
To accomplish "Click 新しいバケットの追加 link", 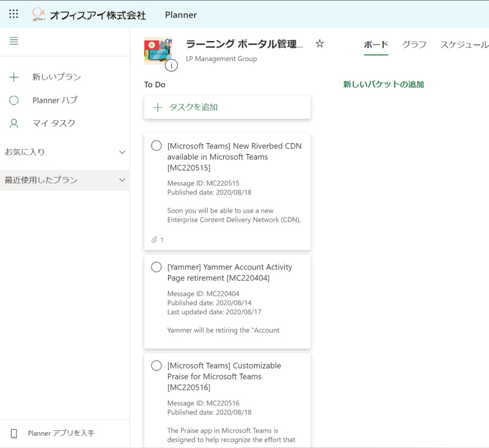I will click(x=383, y=84).
